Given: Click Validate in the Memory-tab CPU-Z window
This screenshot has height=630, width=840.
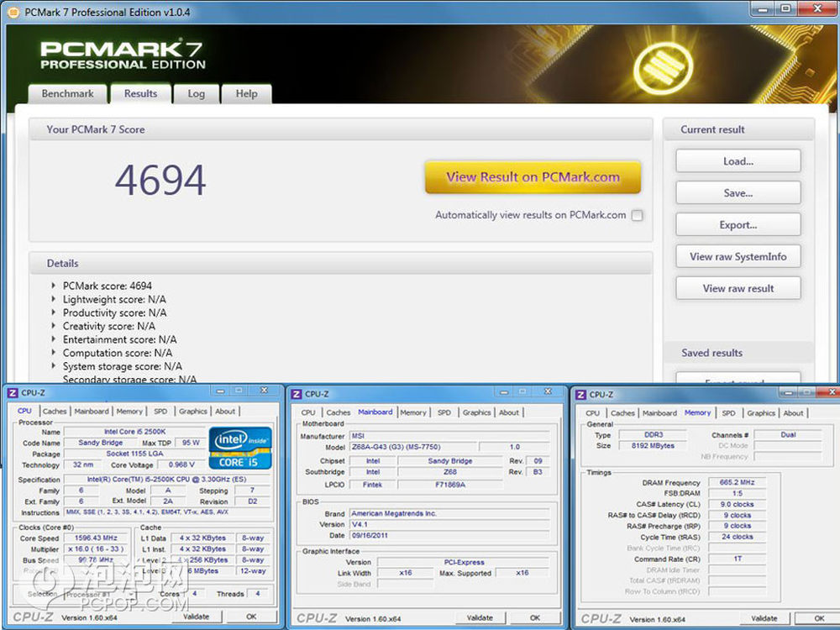Looking at the screenshot, I should pyautogui.click(x=764, y=618).
